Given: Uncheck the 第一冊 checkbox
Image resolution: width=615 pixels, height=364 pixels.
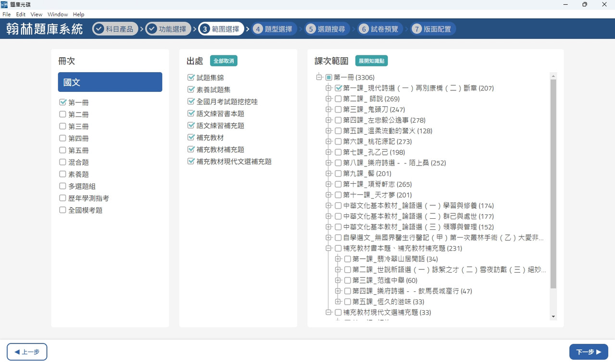Looking at the screenshot, I should tap(63, 102).
